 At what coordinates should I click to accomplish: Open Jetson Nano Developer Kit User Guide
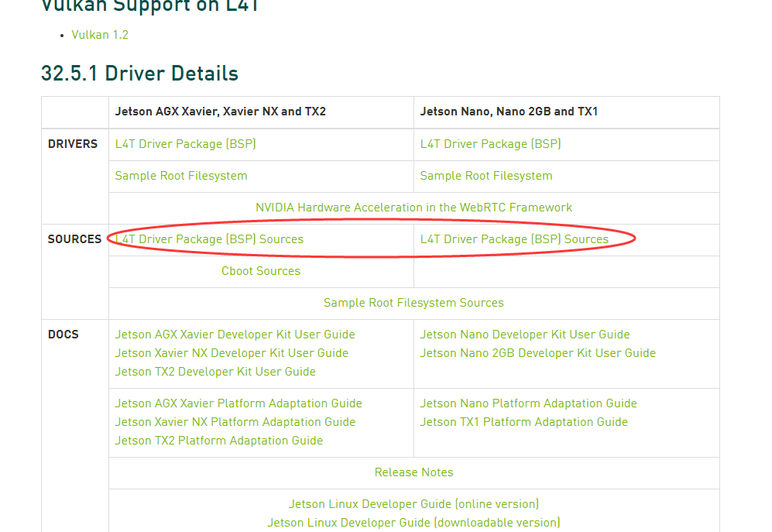[525, 335]
